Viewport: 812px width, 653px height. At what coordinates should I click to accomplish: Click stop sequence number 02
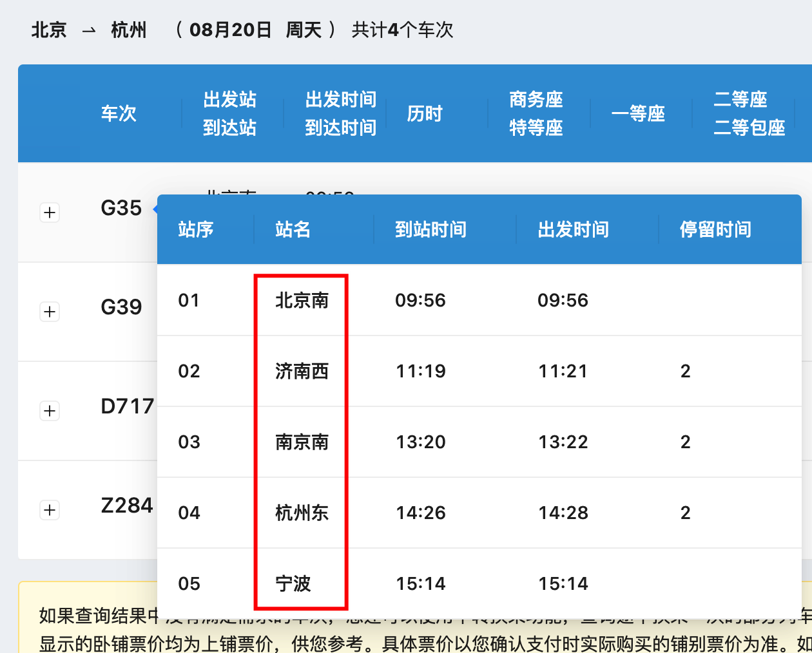click(189, 371)
